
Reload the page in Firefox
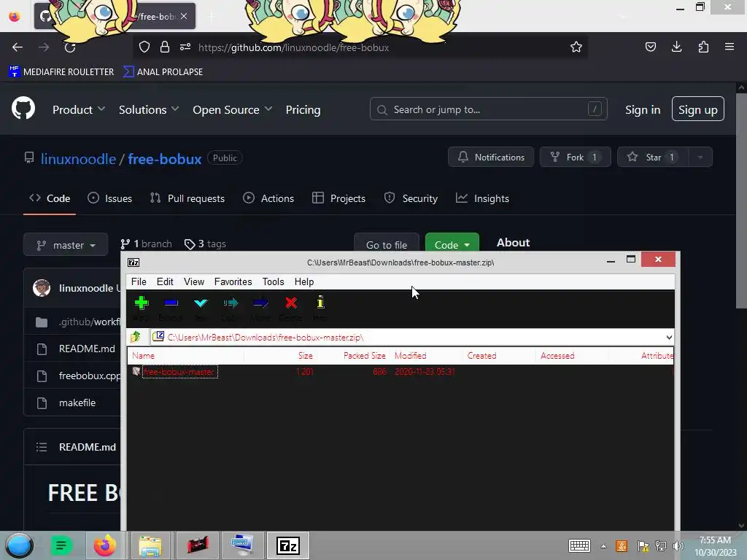(x=70, y=47)
